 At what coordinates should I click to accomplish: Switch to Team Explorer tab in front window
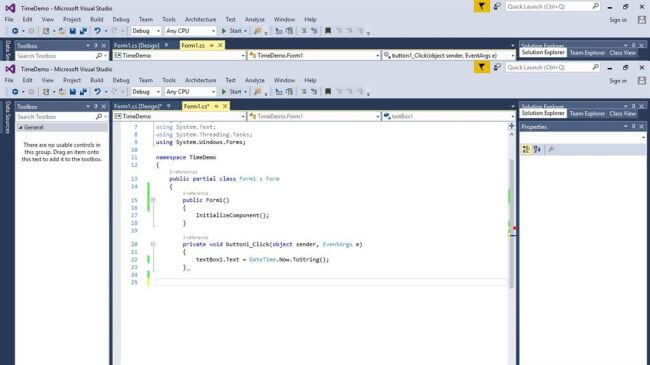[587, 113]
